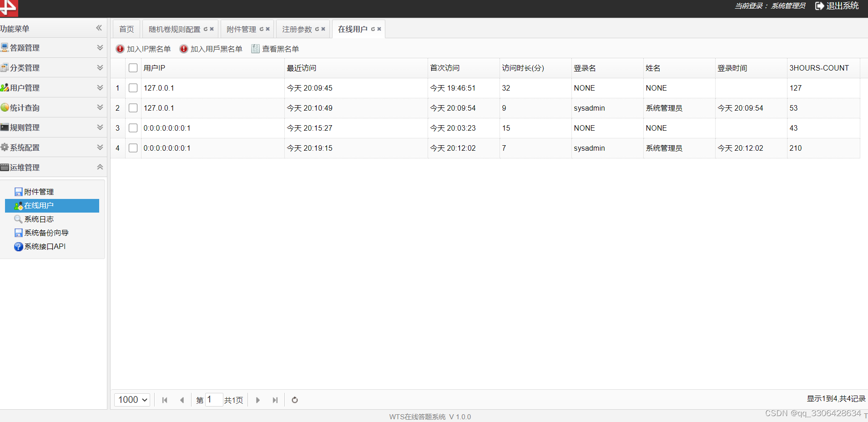Check row 3 checkbox for 0:0:0:0:0:0:0:1
The height and width of the screenshot is (422, 868).
133,128
